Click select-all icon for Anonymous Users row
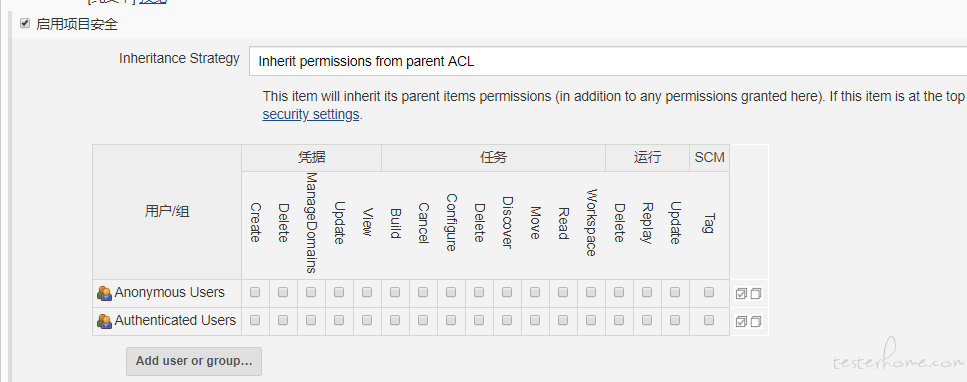 741,294
